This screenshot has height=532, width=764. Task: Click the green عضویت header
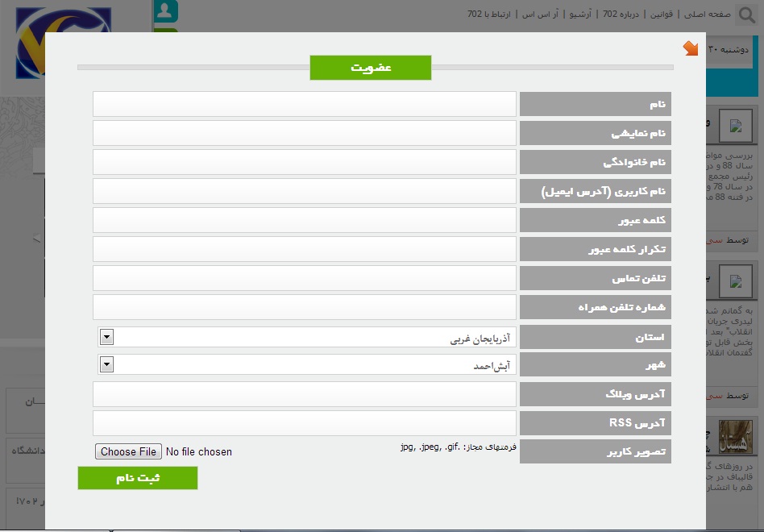click(371, 68)
